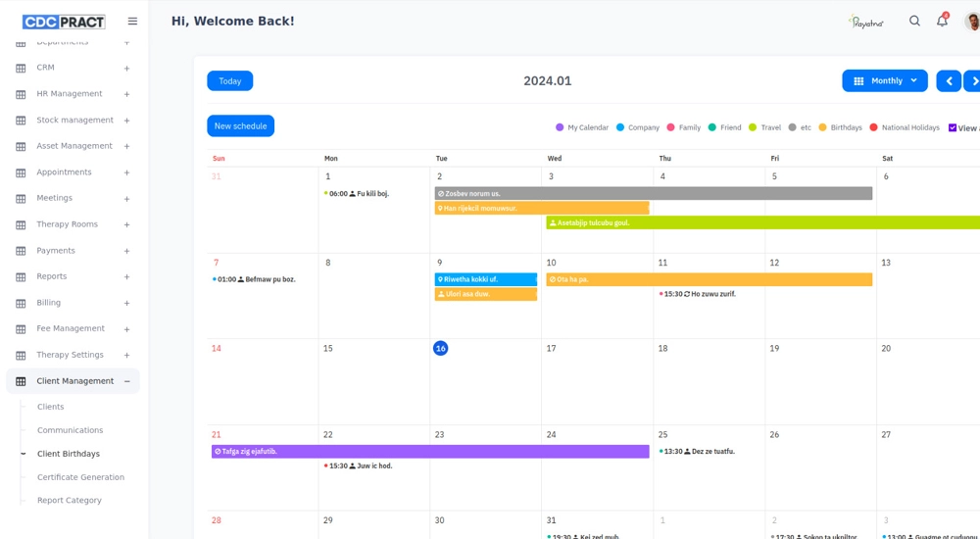Open the search icon in header
The image size is (980, 539).
pos(914,21)
